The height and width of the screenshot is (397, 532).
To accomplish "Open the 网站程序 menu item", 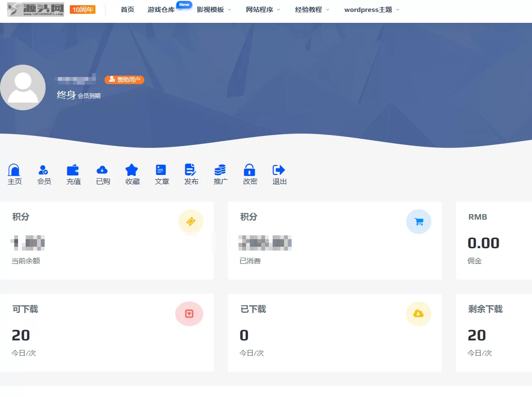I will 259,10.
